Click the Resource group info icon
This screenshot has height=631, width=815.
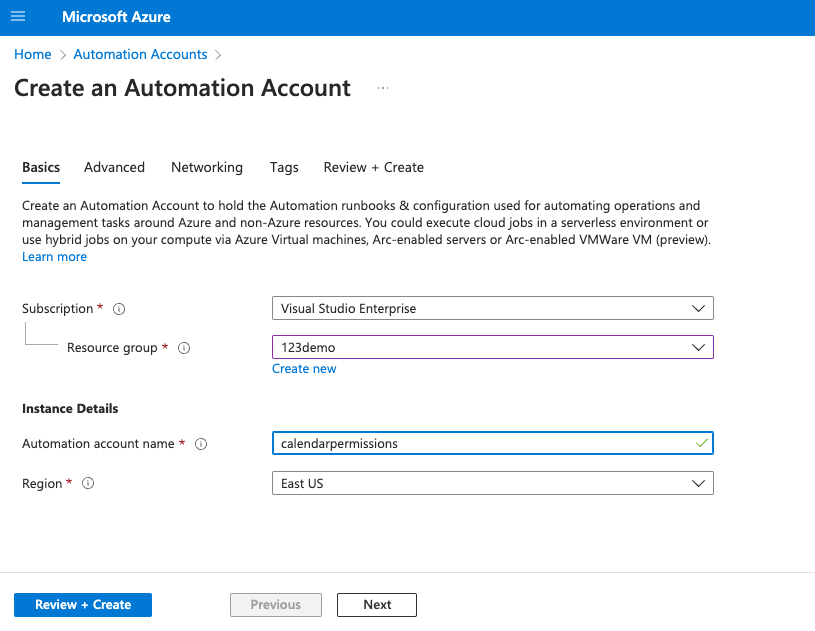click(183, 348)
